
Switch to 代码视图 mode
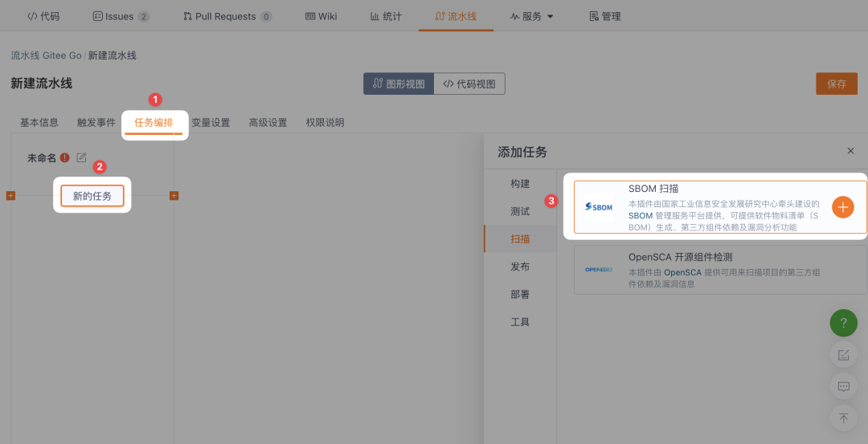pos(469,84)
